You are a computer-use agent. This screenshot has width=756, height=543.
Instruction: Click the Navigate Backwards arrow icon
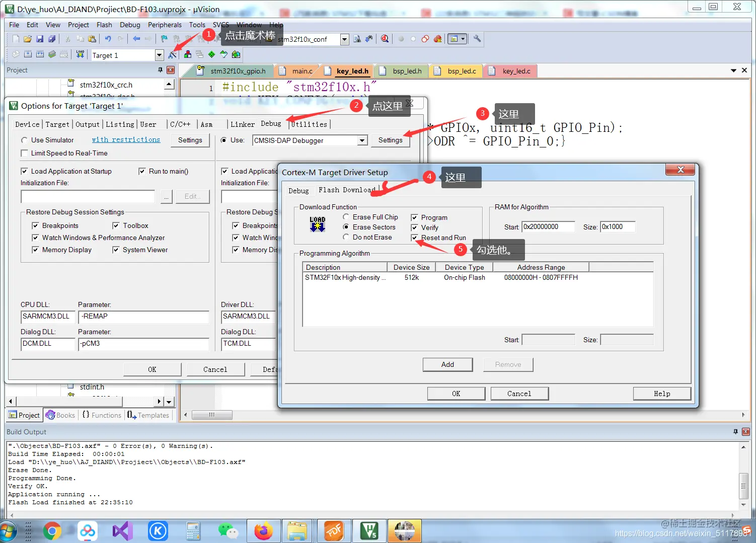click(x=136, y=39)
